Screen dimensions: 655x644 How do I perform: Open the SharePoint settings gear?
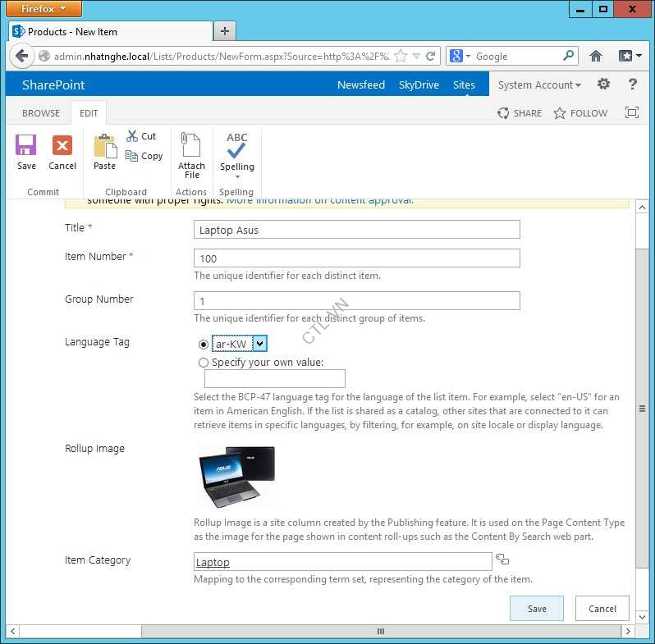603,84
